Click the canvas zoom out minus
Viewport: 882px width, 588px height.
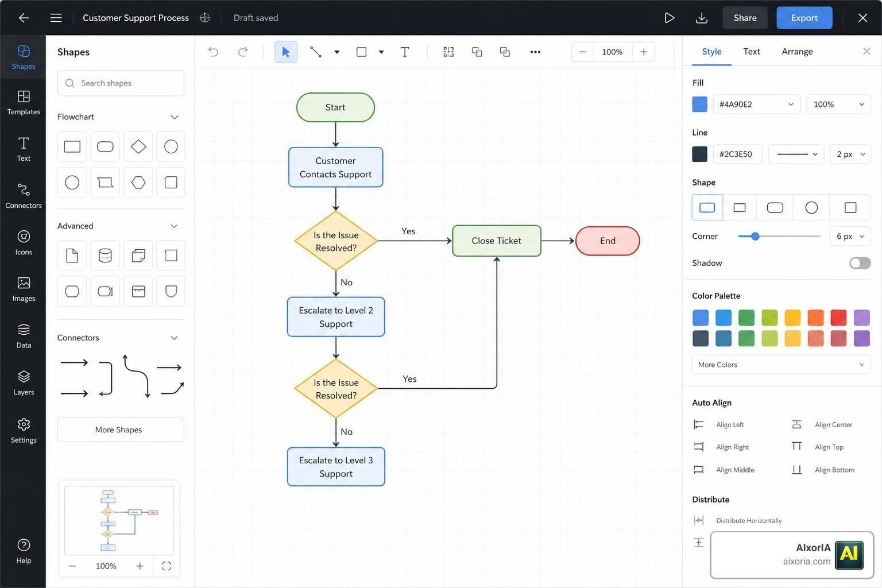pos(582,52)
